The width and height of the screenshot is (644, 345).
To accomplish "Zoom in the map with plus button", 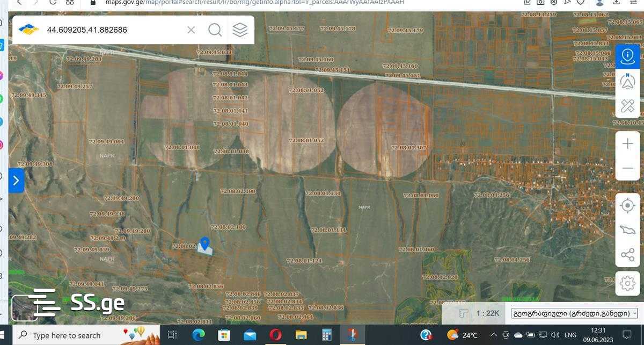I will (x=627, y=144).
